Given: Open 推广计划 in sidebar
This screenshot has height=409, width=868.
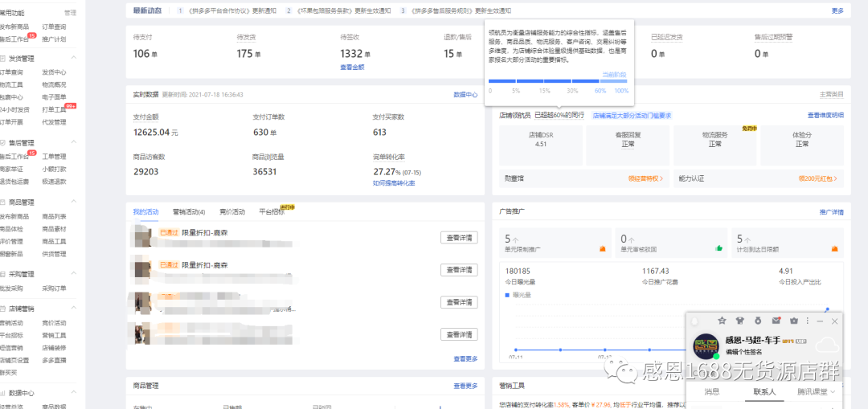Looking at the screenshot, I should click(54, 39).
